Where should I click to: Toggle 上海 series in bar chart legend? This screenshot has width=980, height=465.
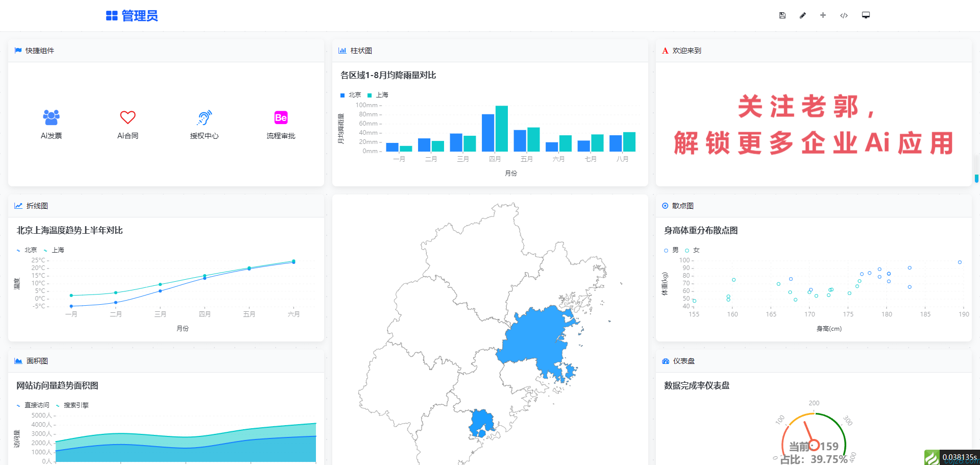[x=378, y=95]
